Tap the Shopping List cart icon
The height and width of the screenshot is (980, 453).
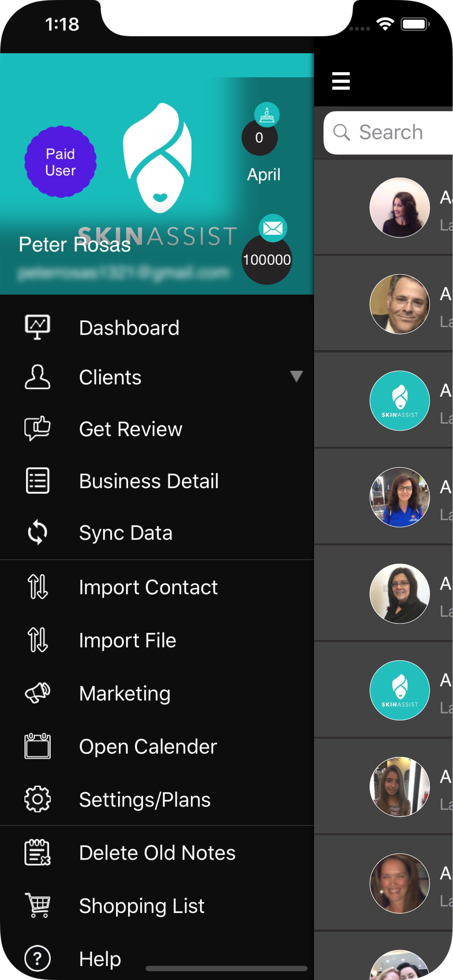click(37, 905)
